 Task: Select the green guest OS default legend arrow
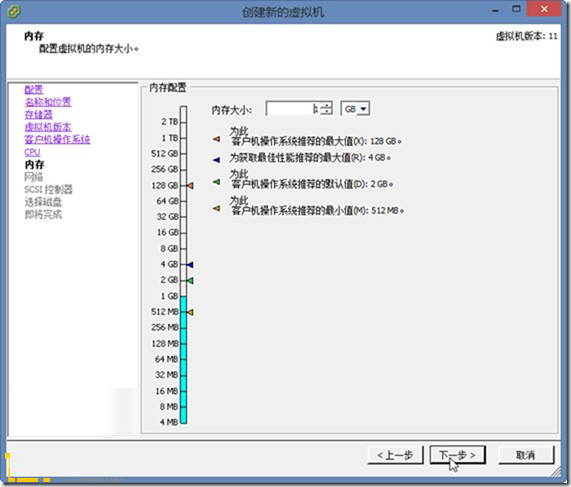tap(216, 181)
